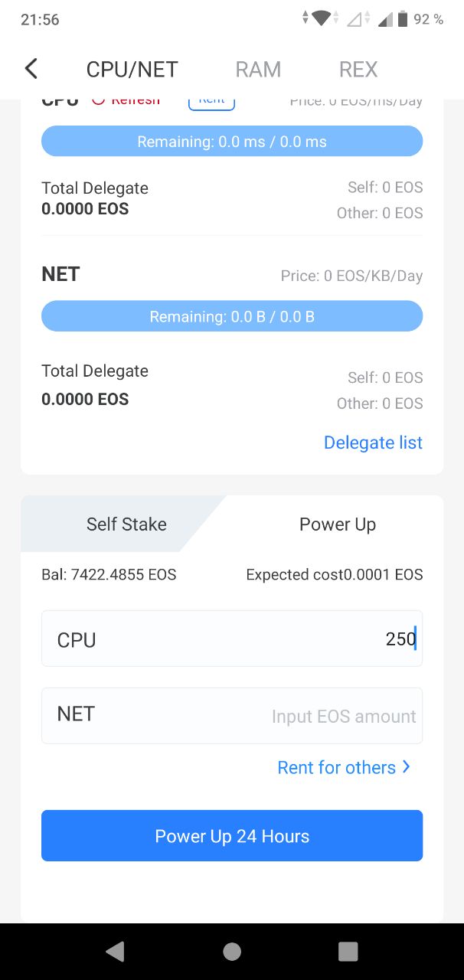Click the CPU remaining progress bar
The image size is (464, 980).
pos(232,142)
